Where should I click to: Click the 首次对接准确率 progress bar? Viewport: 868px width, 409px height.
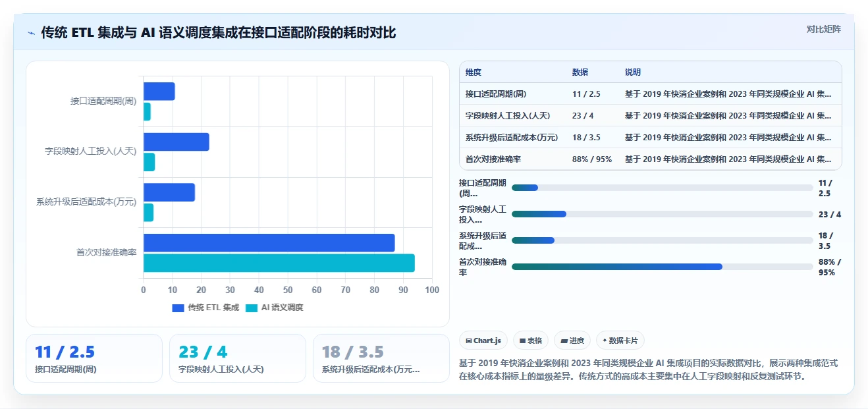click(662, 267)
